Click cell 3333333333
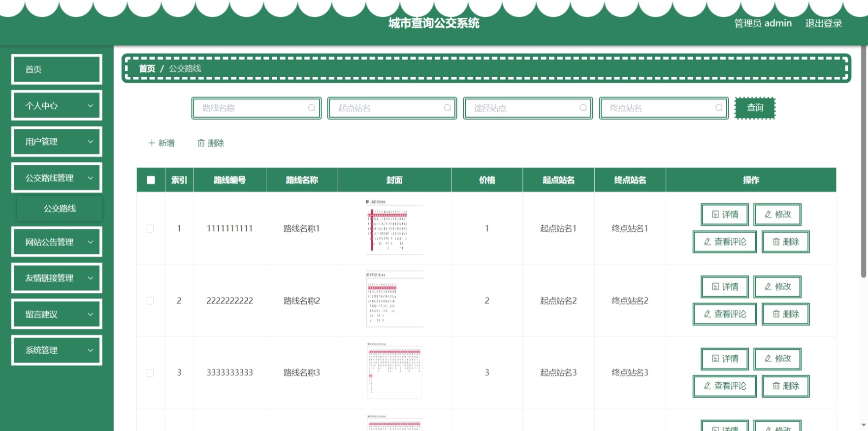868x431 pixels. click(229, 373)
